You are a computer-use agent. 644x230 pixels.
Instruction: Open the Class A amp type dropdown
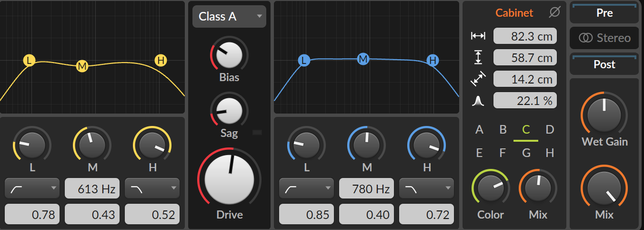229,16
